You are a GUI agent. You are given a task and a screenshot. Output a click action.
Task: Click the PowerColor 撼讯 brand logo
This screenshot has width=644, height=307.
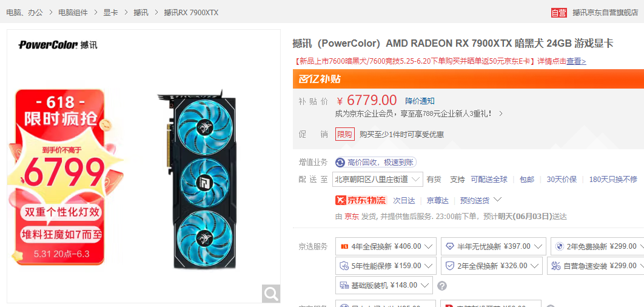(58, 45)
